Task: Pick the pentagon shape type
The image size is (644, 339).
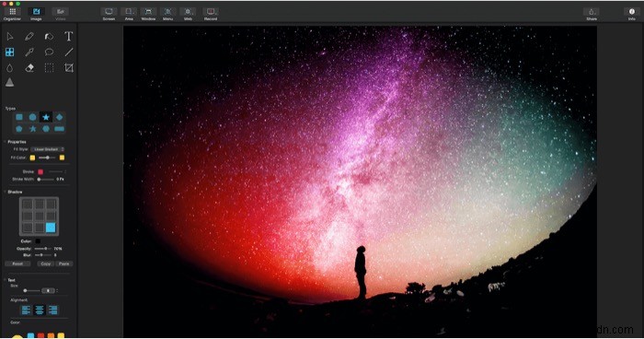Action: tap(19, 129)
